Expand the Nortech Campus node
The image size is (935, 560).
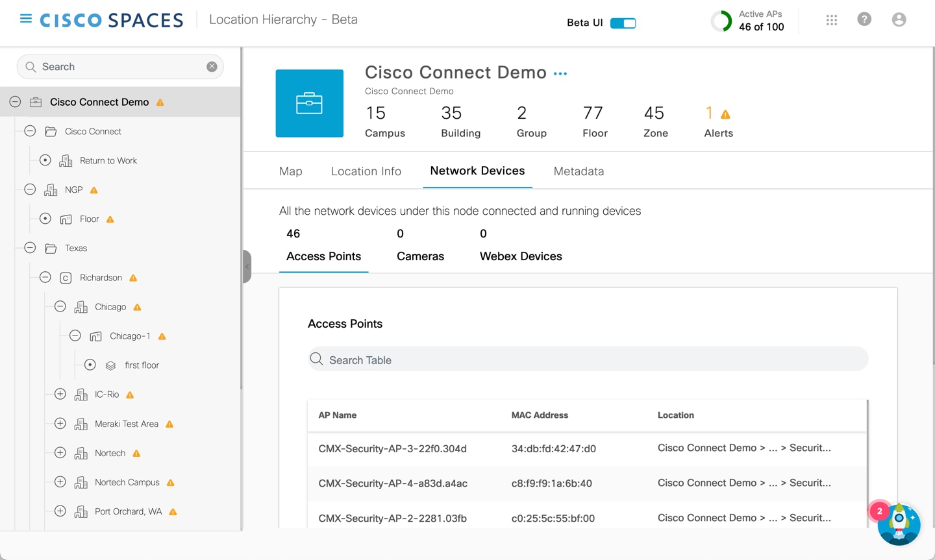pyautogui.click(x=60, y=482)
